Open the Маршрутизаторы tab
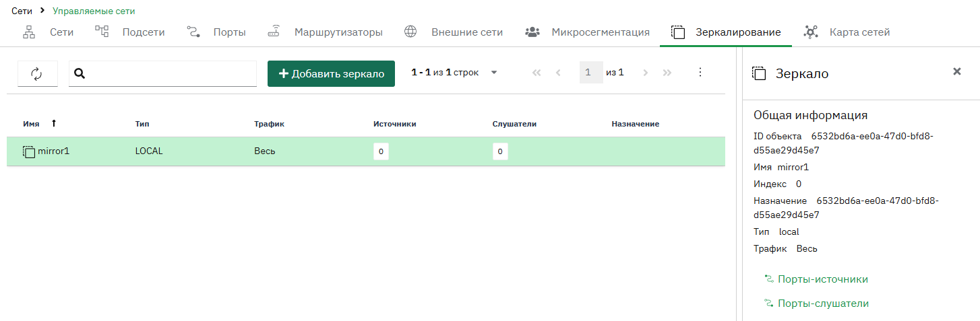The width and height of the screenshot is (980, 321). point(325,32)
